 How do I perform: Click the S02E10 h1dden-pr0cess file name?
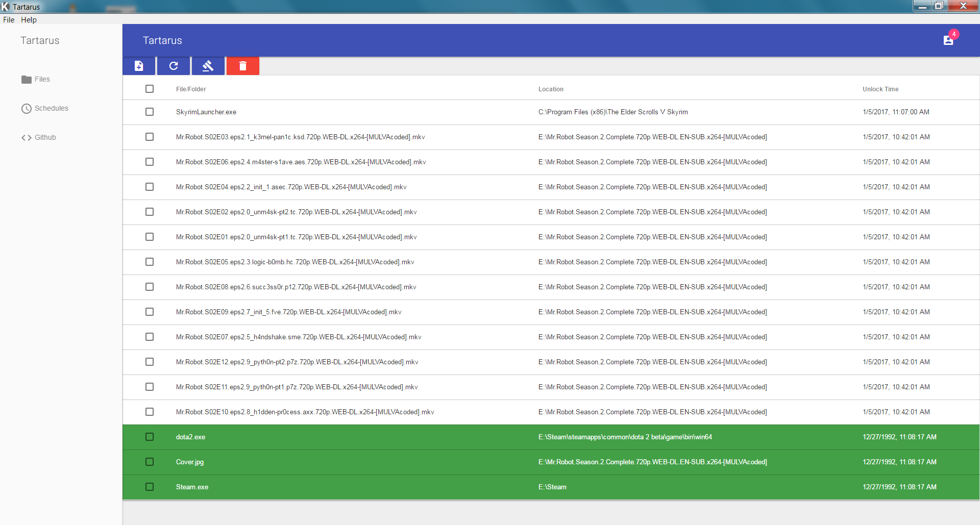(x=305, y=412)
